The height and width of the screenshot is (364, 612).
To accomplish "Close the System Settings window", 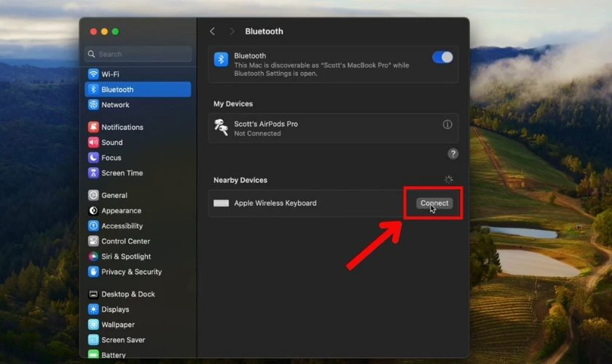I will pyautogui.click(x=93, y=31).
